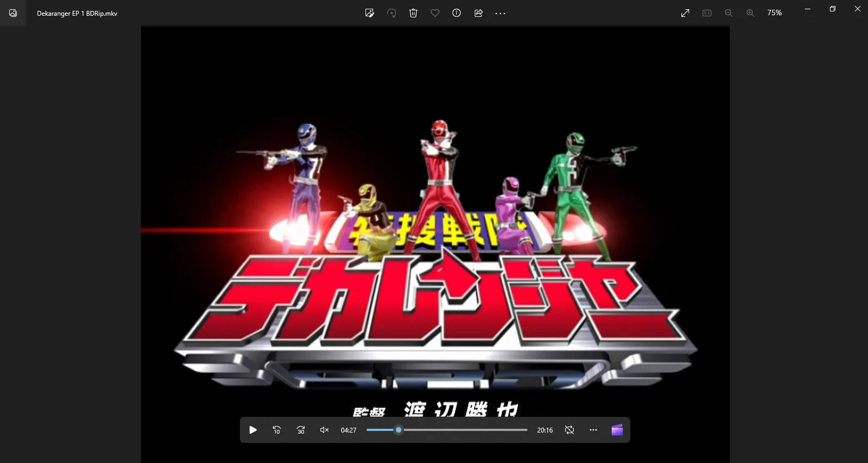Click the video seek slider handle
868x463 pixels.
click(x=399, y=430)
